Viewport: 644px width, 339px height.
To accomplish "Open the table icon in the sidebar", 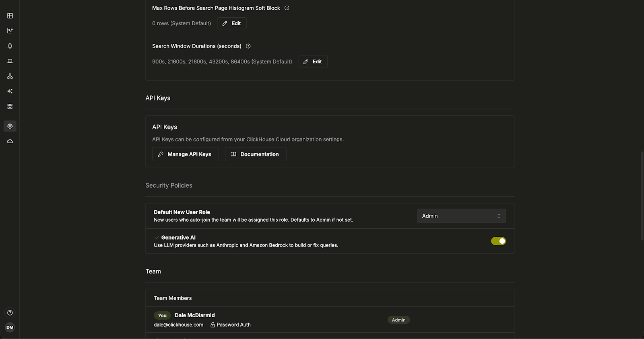I will 10,16.
